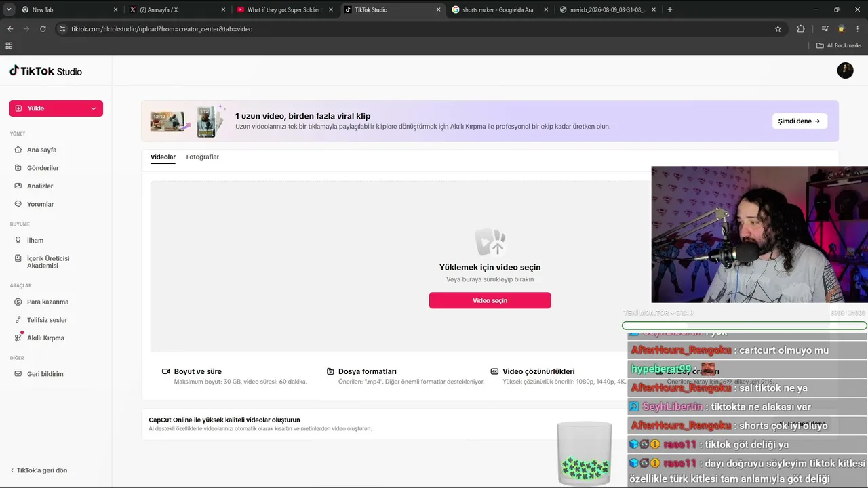Click the Yükle upload button

[x=56, y=108]
